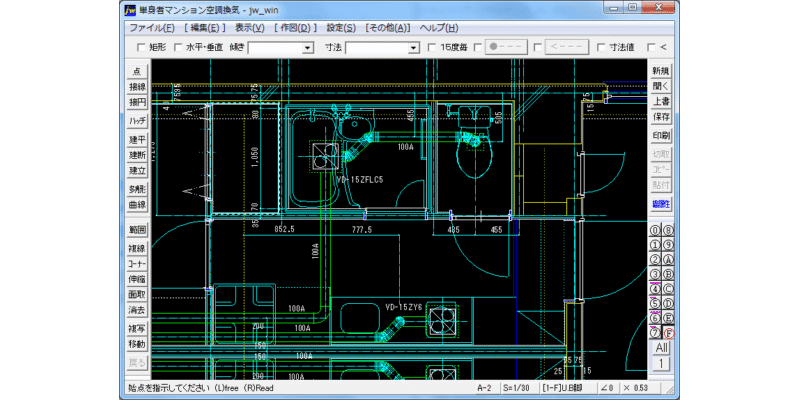Screen dimensions: 800x400
Task: Click the 印刷 (print) button
Action: click(661, 136)
